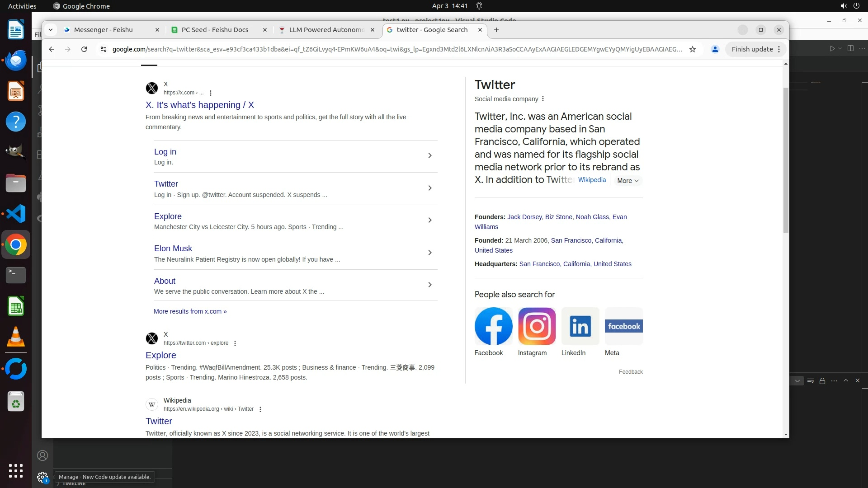The height and width of the screenshot is (488, 868).
Task: Click the Instagram thumbnail in People also search for
Action: pyautogui.click(x=537, y=326)
